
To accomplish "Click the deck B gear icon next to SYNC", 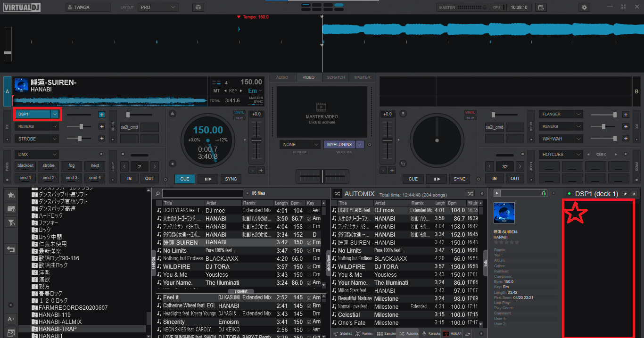I will (x=479, y=180).
